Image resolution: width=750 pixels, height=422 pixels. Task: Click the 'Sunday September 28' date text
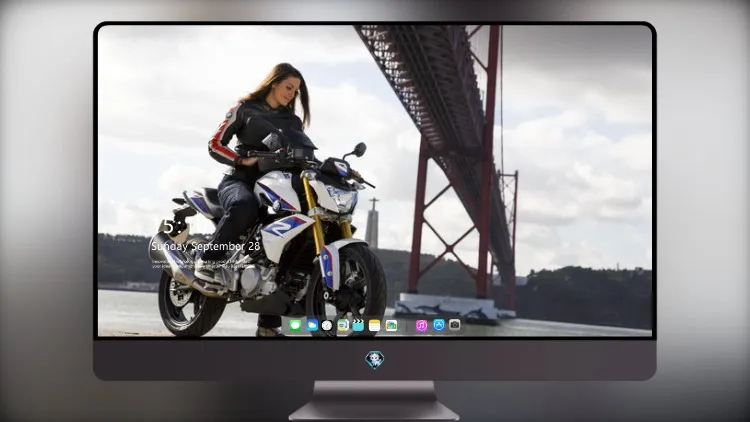206,246
